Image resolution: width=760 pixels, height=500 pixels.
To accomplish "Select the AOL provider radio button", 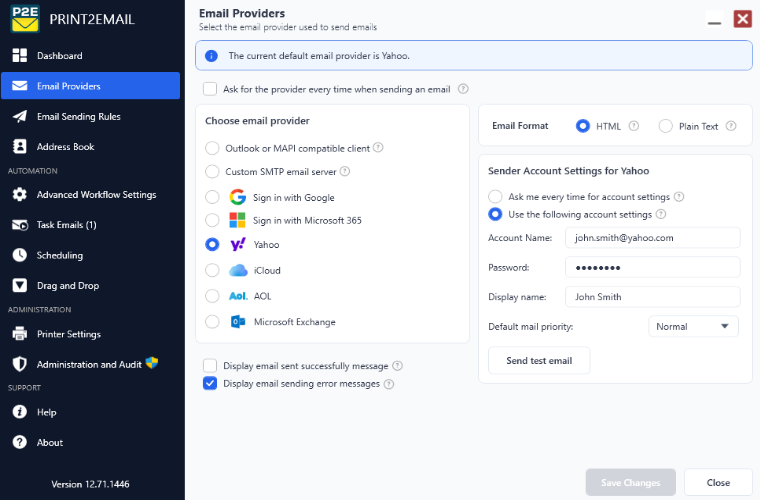I will [212, 296].
